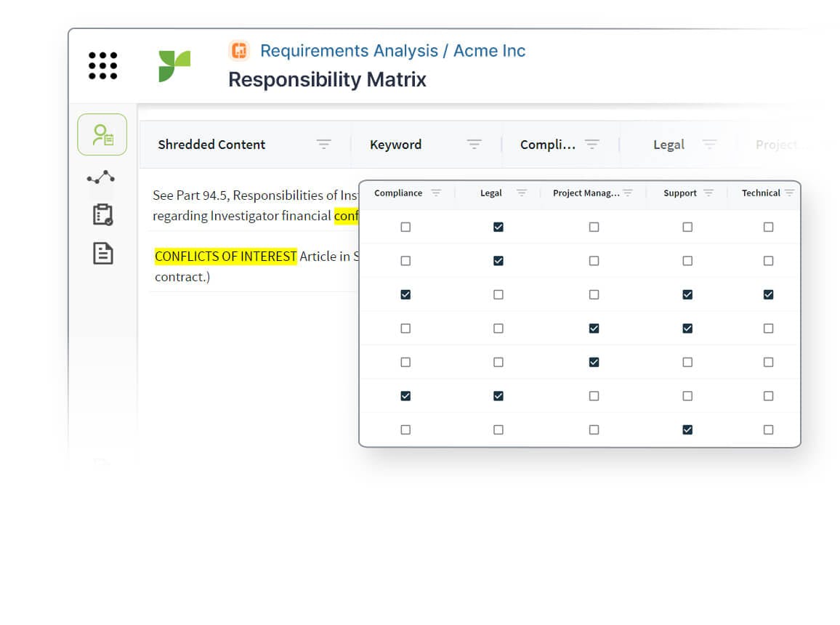
Task: Filter the Keyword column
Action: [x=474, y=144]
